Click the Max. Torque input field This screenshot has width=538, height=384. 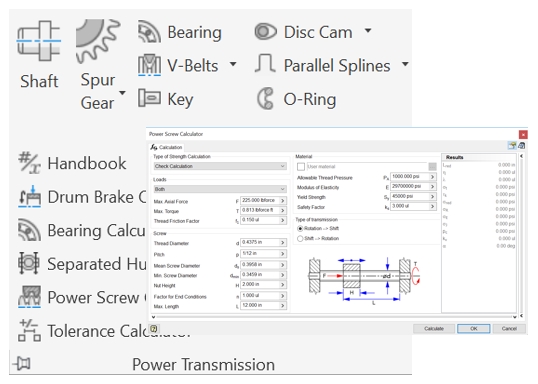pyautogui.click(x=259, y=210)
